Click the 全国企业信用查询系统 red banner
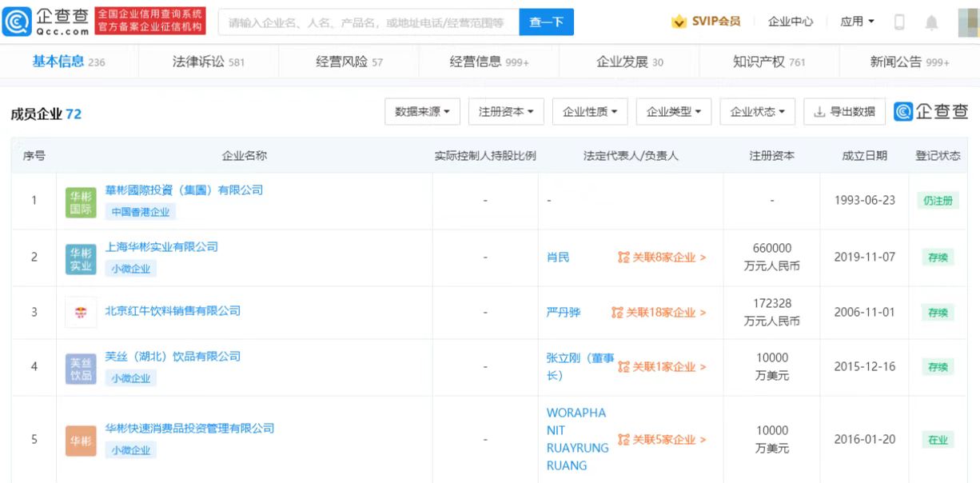 click(150, 22)
